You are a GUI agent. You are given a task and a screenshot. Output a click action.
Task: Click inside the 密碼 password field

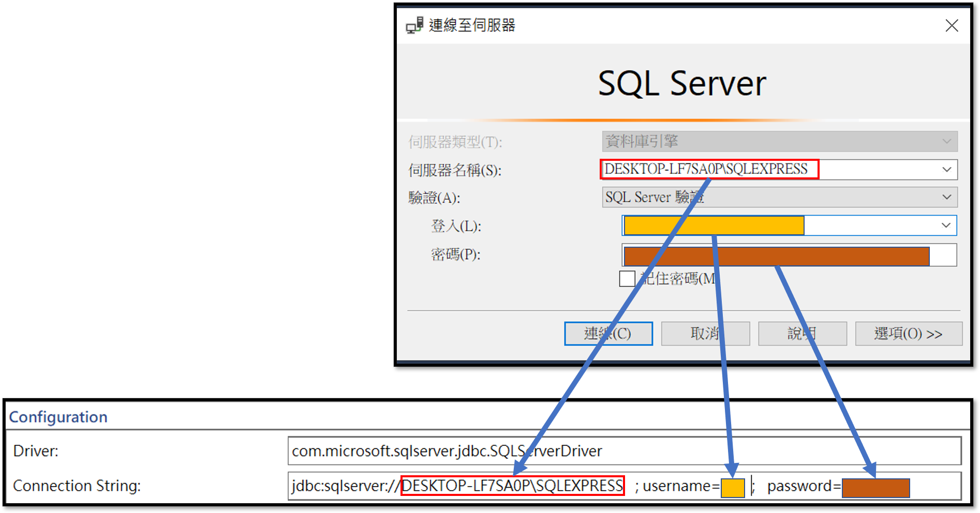(x=776, y=256)
